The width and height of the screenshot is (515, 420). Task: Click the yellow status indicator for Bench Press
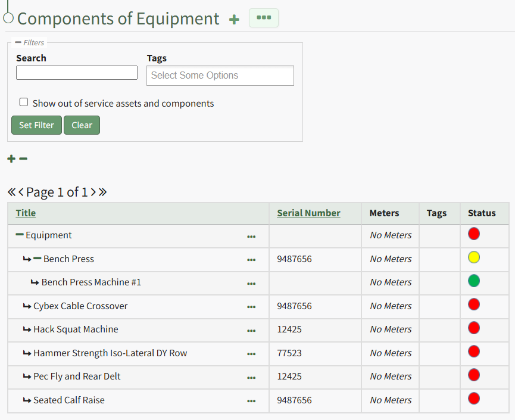(x=474, y=257)
